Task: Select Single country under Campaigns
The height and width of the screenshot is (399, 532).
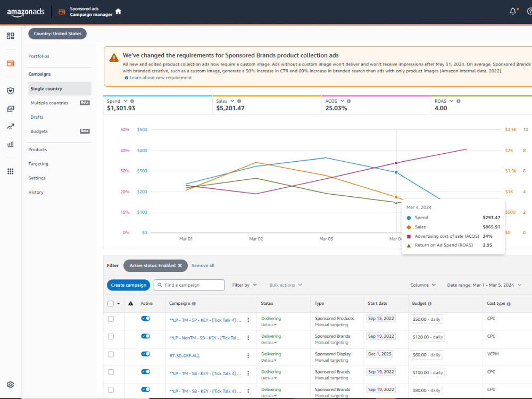Action: point(60,88)
